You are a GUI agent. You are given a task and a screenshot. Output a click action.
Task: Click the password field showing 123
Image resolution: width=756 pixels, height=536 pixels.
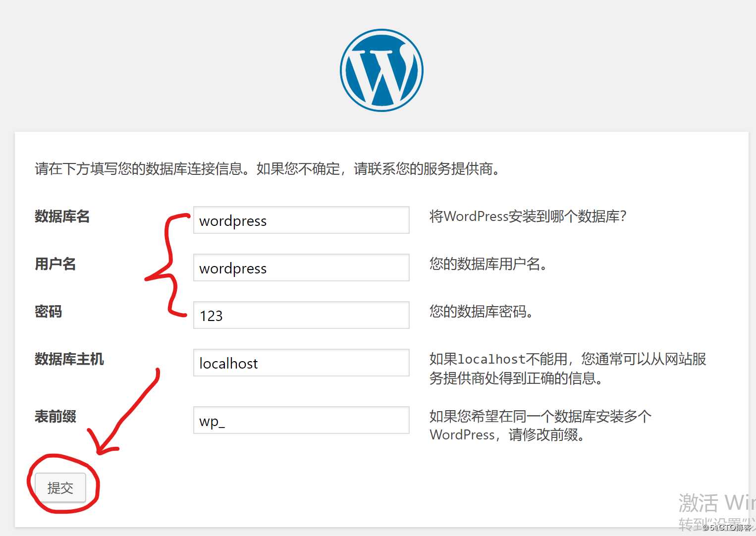click(x=301, y=315)
